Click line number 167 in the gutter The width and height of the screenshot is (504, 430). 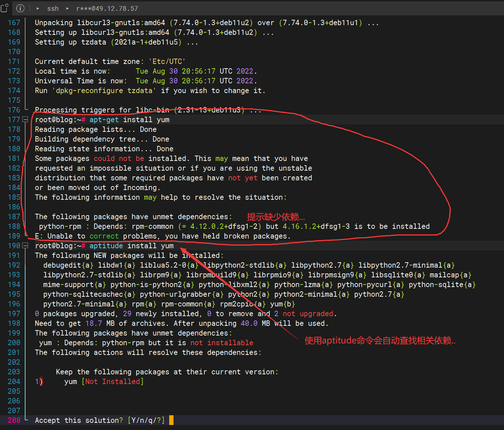coord(14,23)
